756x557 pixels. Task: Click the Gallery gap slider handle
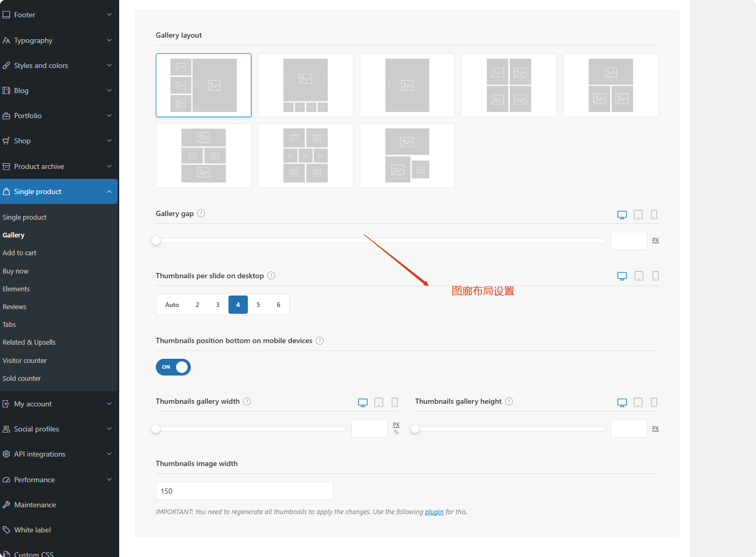[x=156, y=241]
